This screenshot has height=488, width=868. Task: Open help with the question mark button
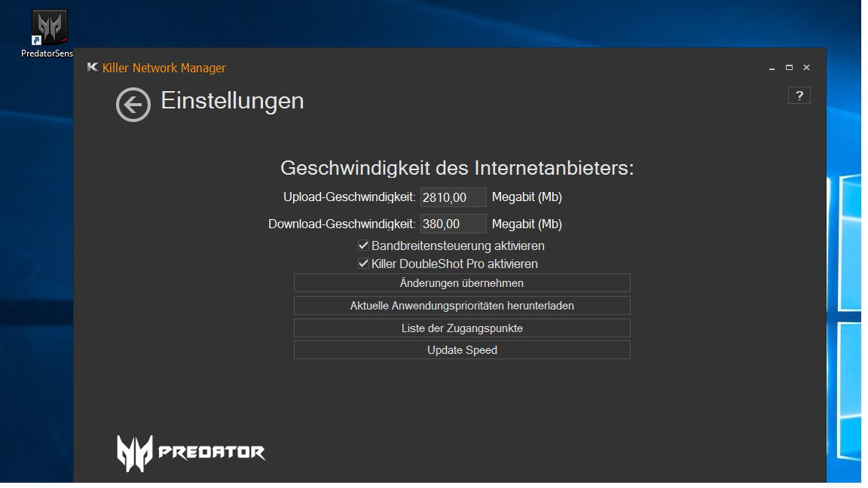click(799, 95)
